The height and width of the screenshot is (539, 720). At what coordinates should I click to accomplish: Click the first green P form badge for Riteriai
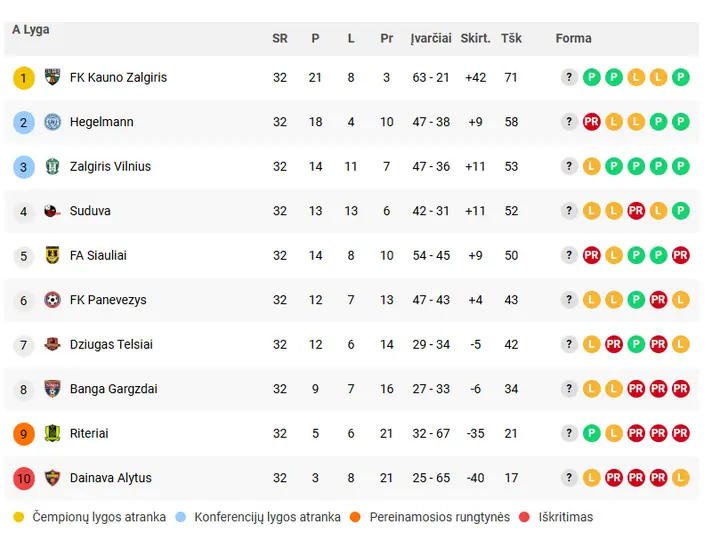tap(591, 433)
